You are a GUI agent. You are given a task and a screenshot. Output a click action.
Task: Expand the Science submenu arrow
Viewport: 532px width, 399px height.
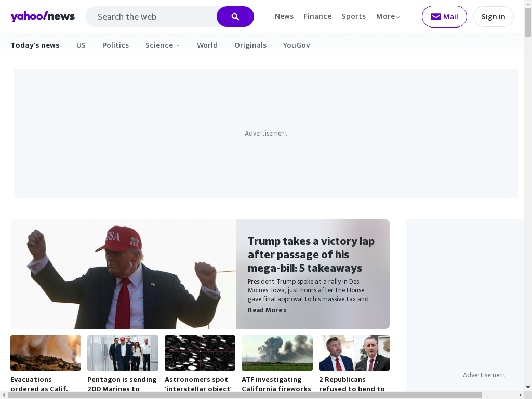178,46
